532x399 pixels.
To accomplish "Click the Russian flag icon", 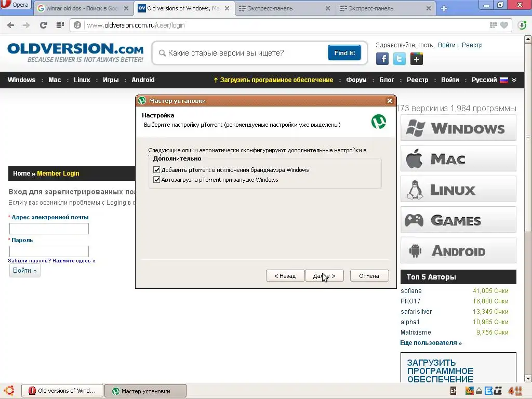I will point(503,80).
